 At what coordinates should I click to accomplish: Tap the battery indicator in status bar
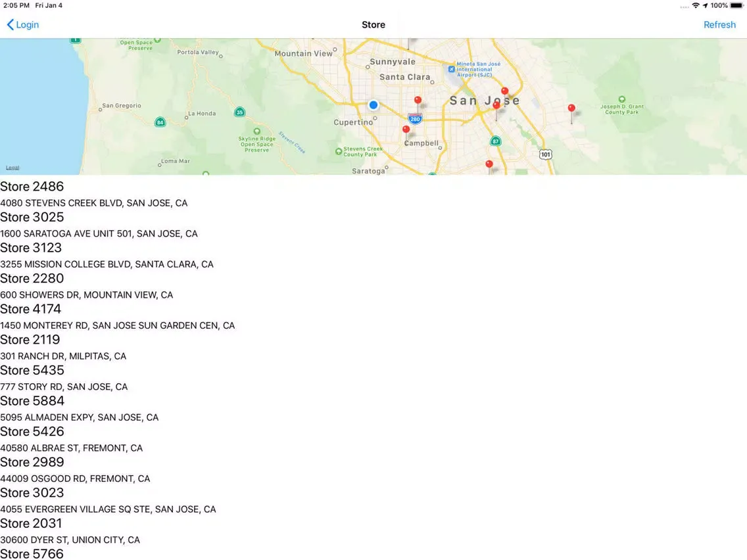pos(736,5)
